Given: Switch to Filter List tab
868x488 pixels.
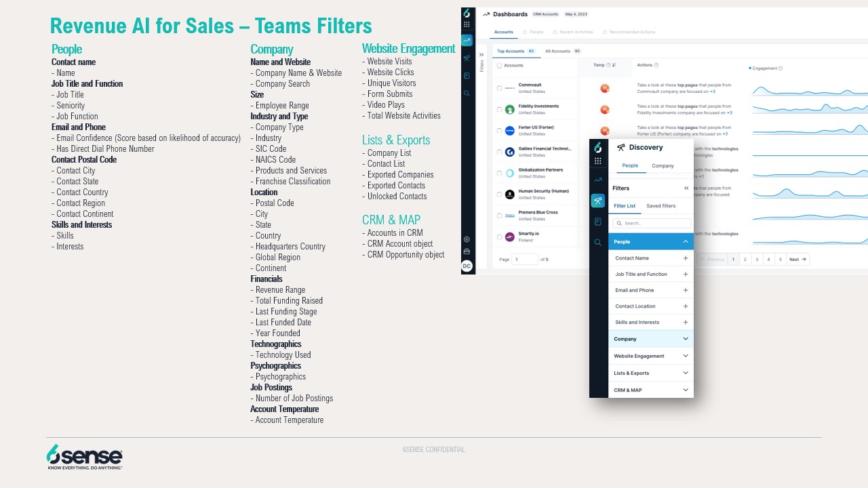Looking at the screenshot, I should 625,206.
